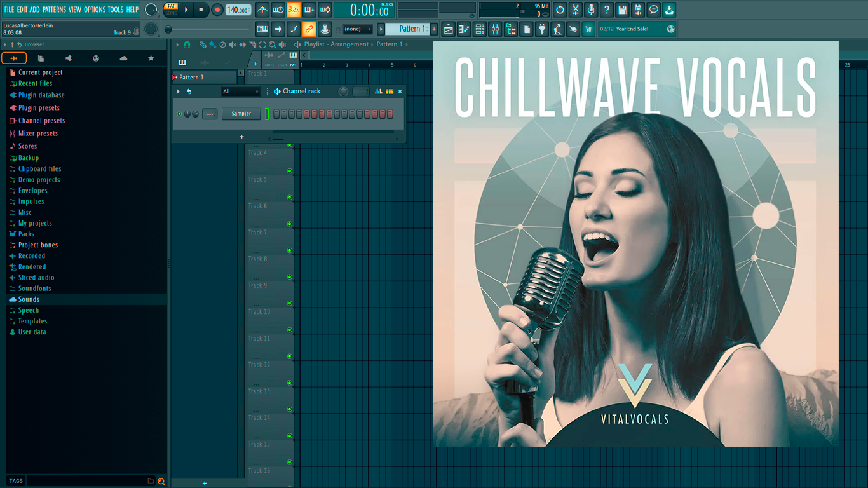
Task: Click the Chillwave Vocals cover image
Action: point(635,244)
